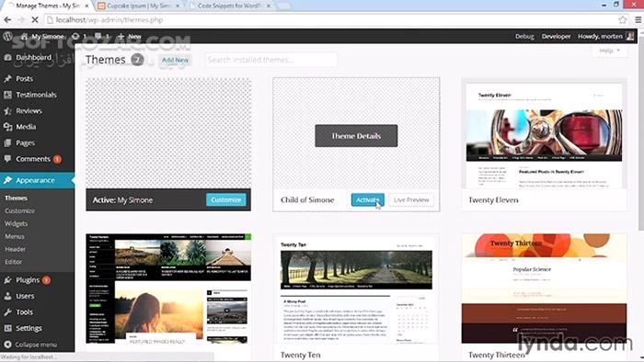
Task: Activate the Child of Simone theme
Action: click(368, 199)
